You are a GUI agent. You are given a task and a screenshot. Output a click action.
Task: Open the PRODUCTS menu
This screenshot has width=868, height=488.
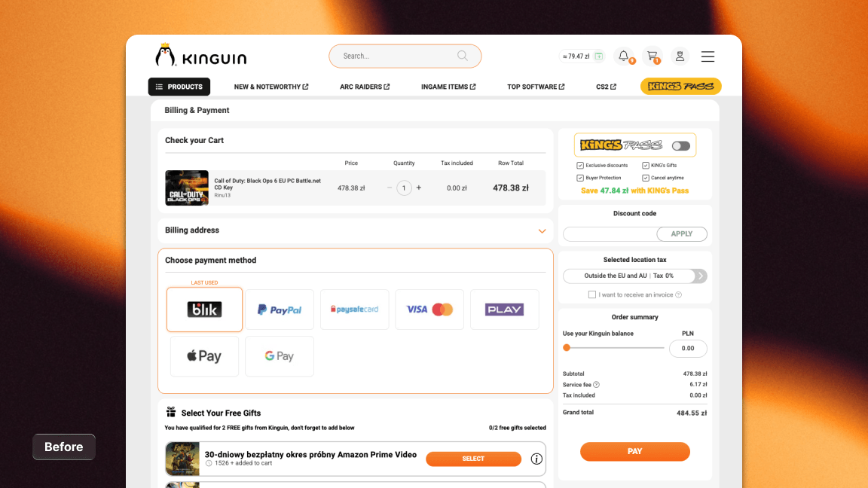(x=179, y=87)
